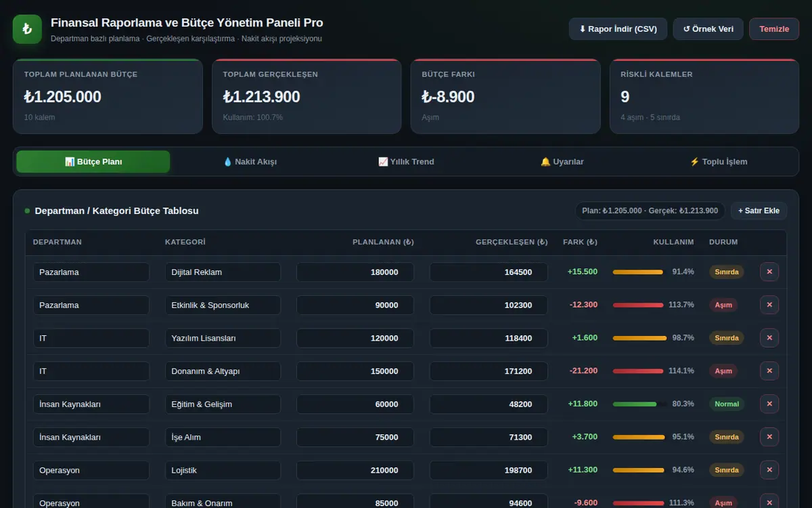The width and height of the screenshot is (812, 508).
Task: Delete the İşe Alım row
Action: [x=769, y=437]
